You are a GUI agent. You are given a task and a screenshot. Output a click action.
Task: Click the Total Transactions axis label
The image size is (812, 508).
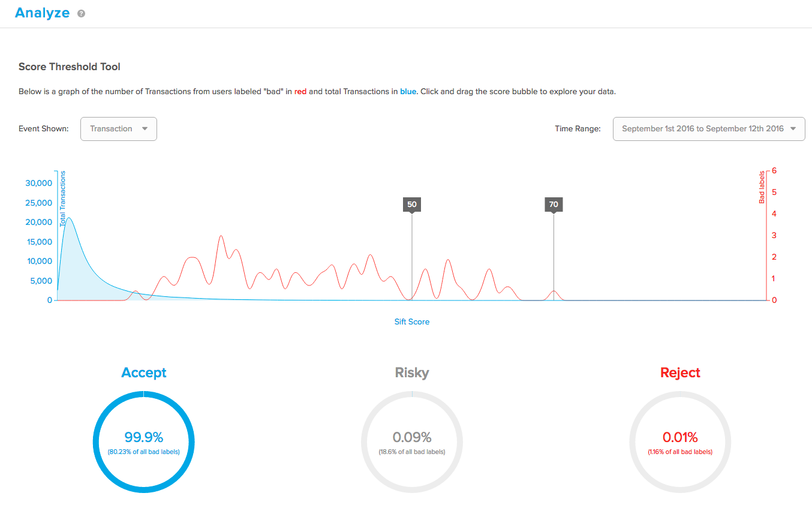click(63, 199)
